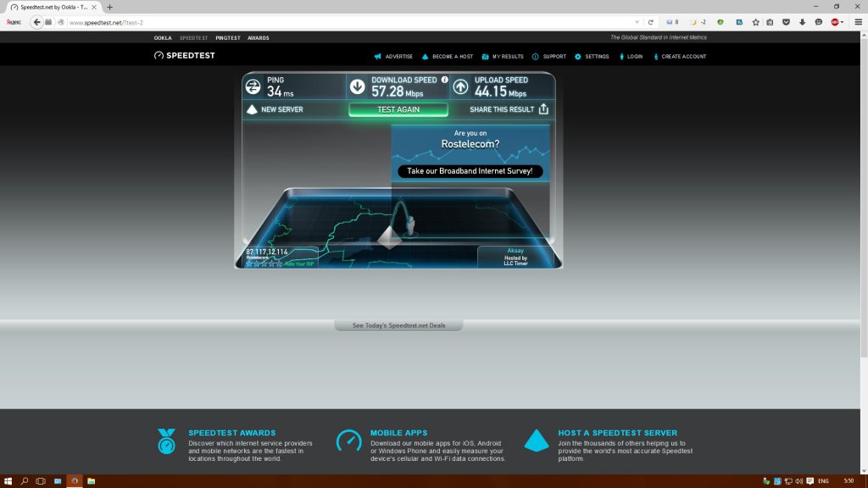The width and height of the screenshot is (868, 488).
Task: Switch ENG input language
Action: [x=823, y=481]
